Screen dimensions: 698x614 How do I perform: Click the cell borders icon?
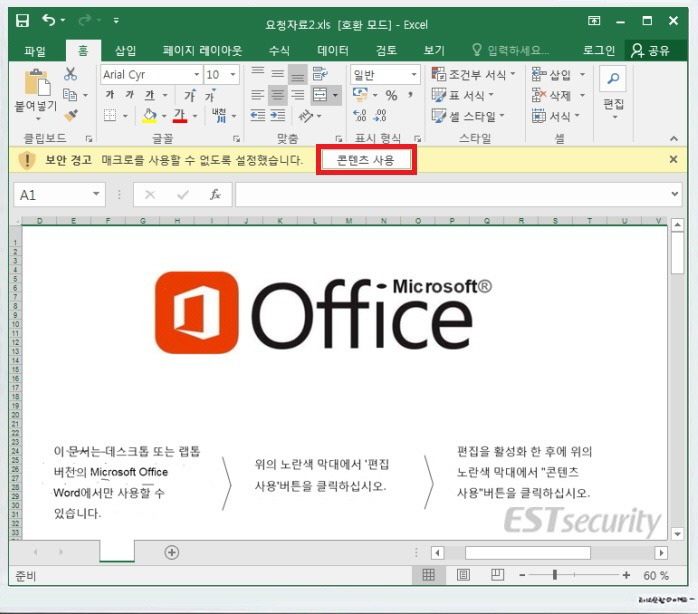(x=110, y=115)
